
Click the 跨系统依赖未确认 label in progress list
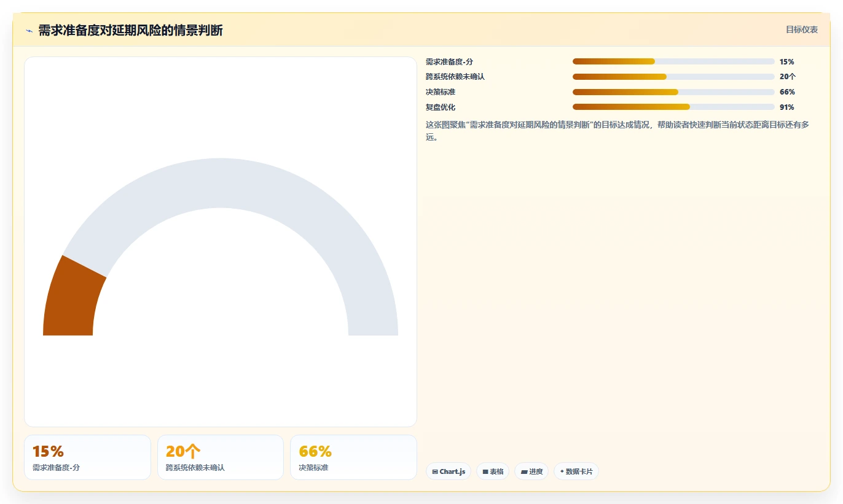tap(455, 77)
